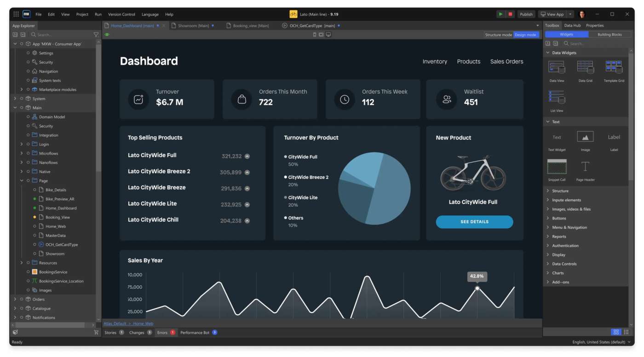Close the Home_Dashboard [main] tab
The image size is (644, 357).
pos(164,26)
